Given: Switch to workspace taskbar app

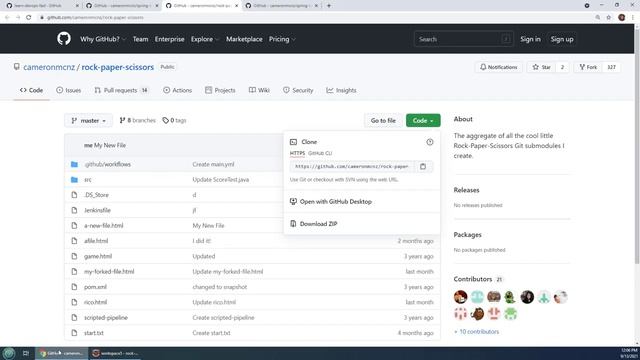Looking at the screenshot, I should [116, 353].
